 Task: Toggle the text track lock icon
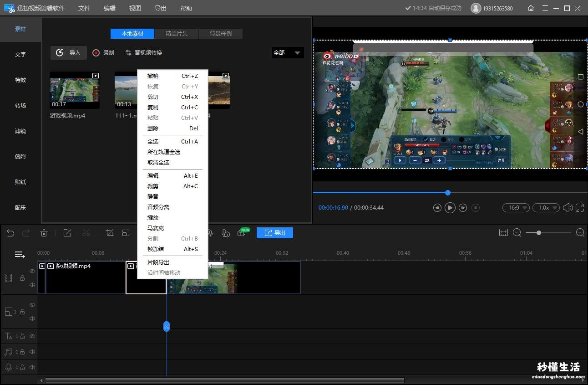coord(22,336)
